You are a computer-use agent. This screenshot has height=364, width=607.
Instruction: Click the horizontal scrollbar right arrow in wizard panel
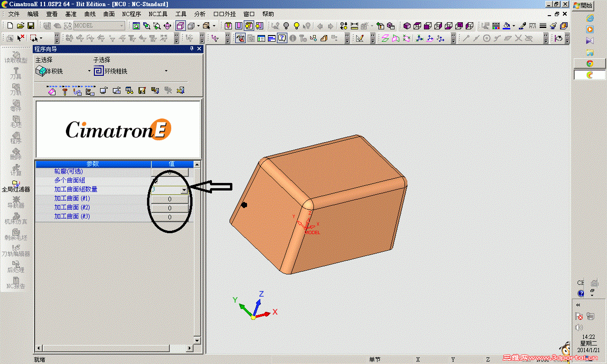[x=190, y=348]
